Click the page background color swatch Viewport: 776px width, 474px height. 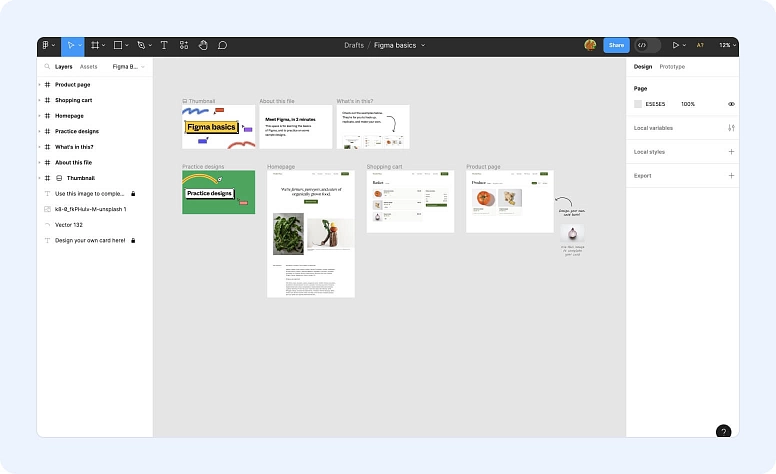point(638,104)
